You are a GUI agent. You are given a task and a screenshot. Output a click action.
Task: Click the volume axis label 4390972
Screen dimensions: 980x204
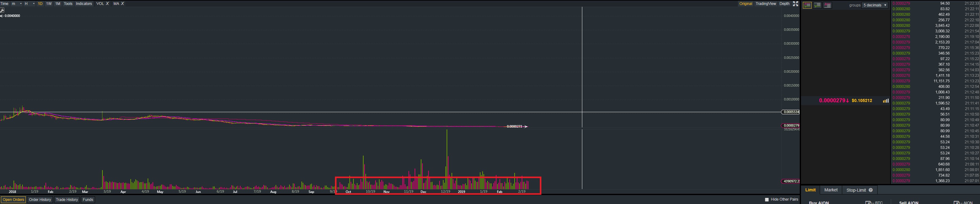tap(791, 182)
